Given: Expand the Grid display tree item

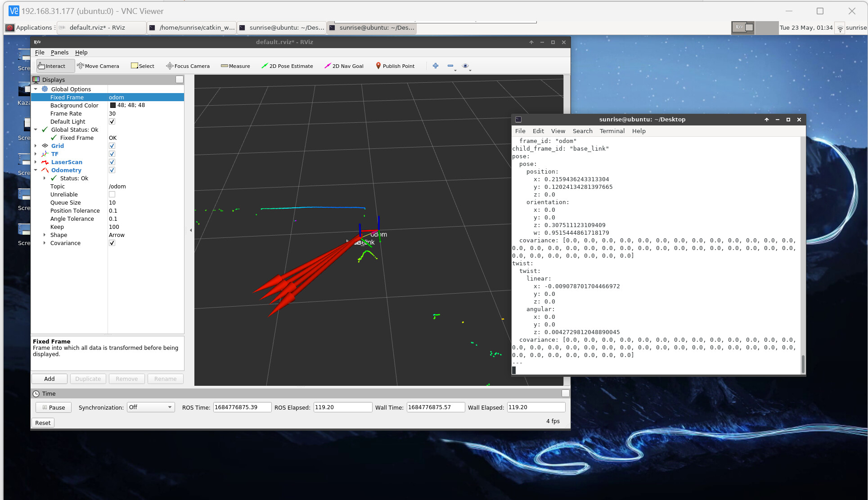Looking at the screenshot, I should click(36, 146).
